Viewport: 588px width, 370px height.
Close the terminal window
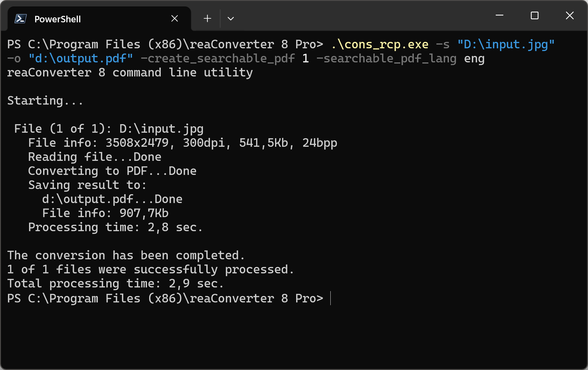click(570, 15)
